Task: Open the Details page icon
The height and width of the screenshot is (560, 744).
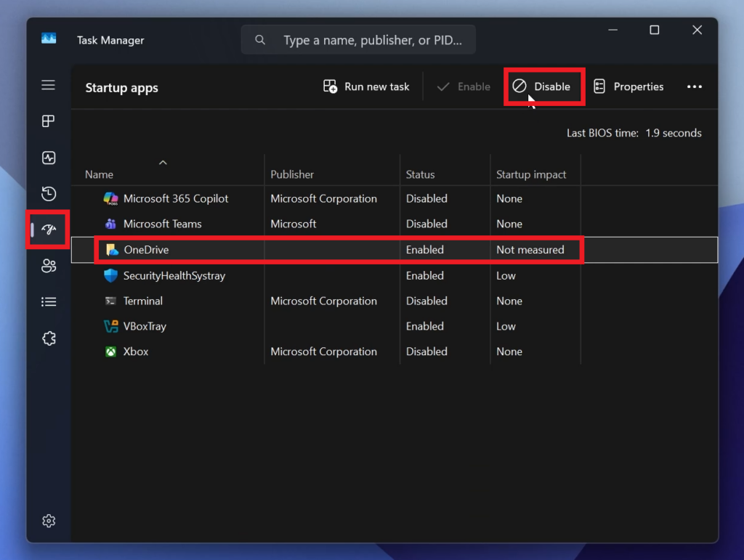Action: [x=49, y=302]
